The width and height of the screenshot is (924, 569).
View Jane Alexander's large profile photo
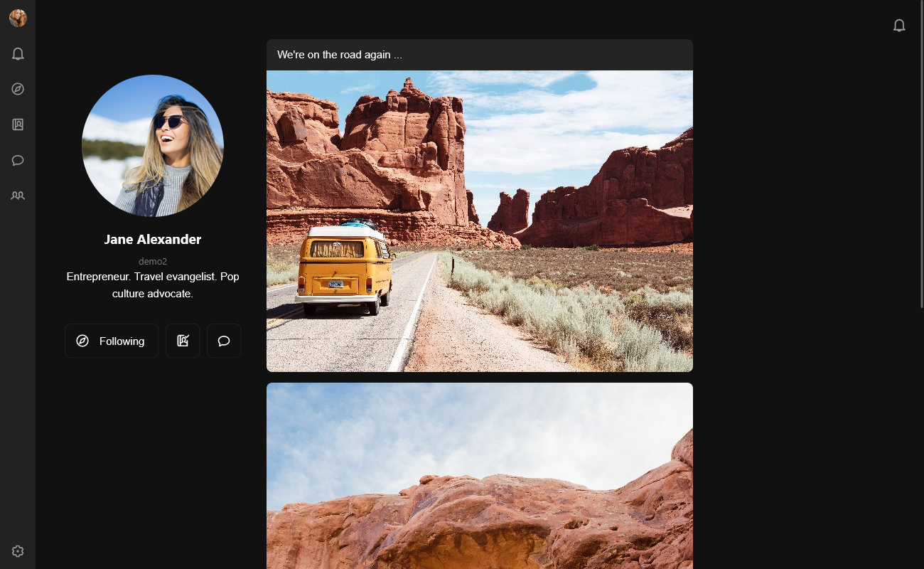point(153,146)
